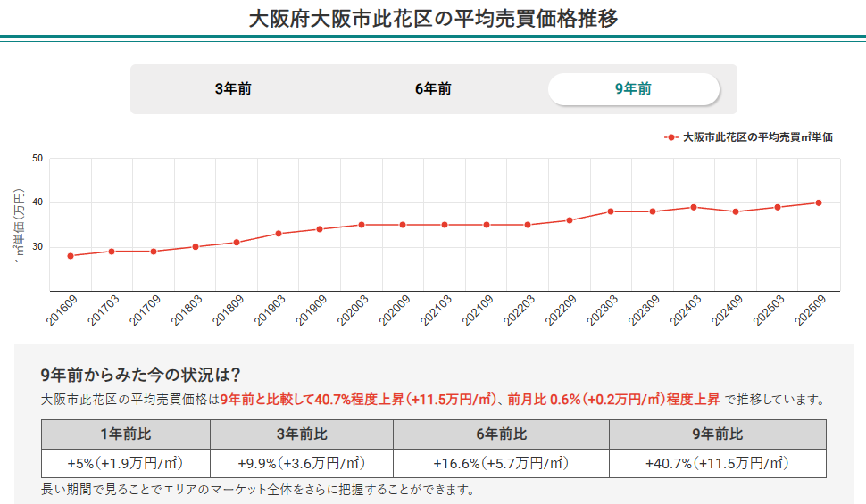Image resolution: width=866 pixels, height=504 pixels.
Task: Click the +40.7%(+11.5万円/㎡) table cell
Action: [717, 464]
